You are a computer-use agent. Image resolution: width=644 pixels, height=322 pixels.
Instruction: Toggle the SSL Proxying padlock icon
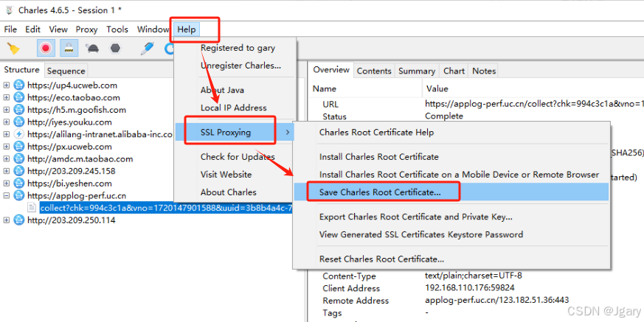point(69,49)
